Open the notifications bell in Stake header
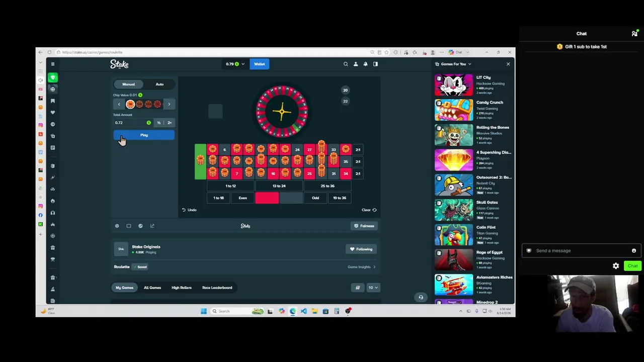The height and width of the screenshot is (362, 644). point(365,64)
